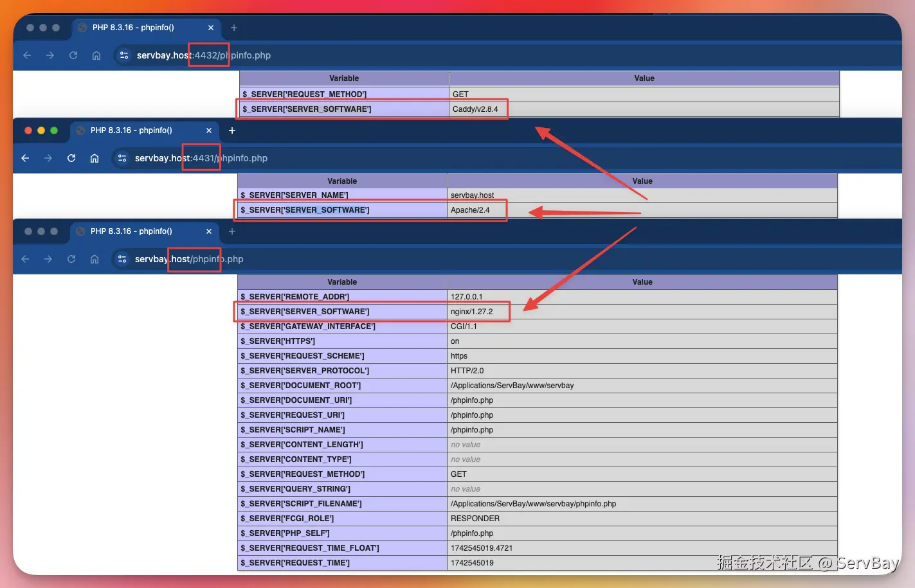The width and height of the screenshot is (915, 588).
Task: Click back arrow in top Caddy browser window
Action: [x=27, y=55]
